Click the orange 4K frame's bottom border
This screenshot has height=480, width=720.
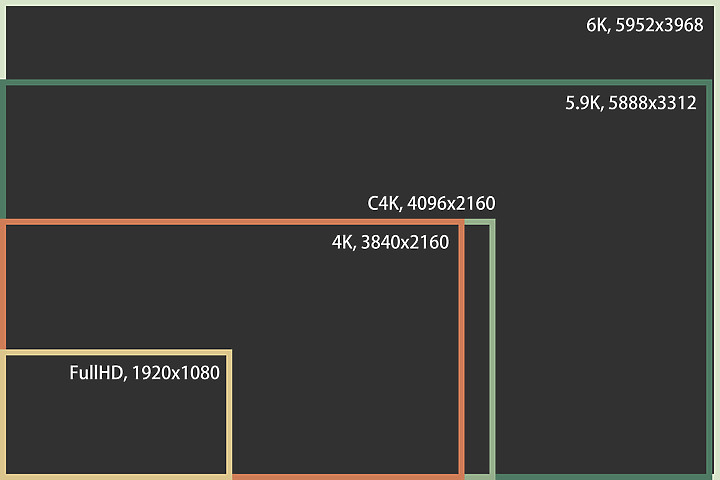pos(348,477)
